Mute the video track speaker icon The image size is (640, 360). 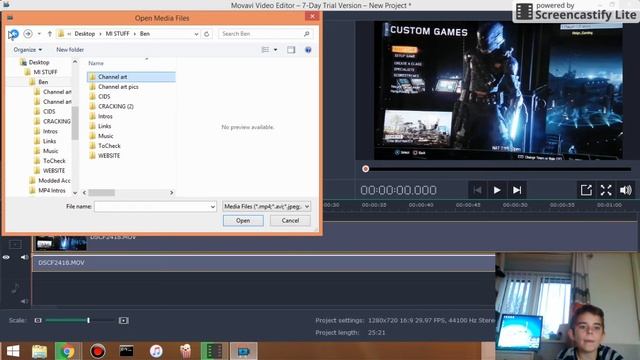tap(24, 257)
